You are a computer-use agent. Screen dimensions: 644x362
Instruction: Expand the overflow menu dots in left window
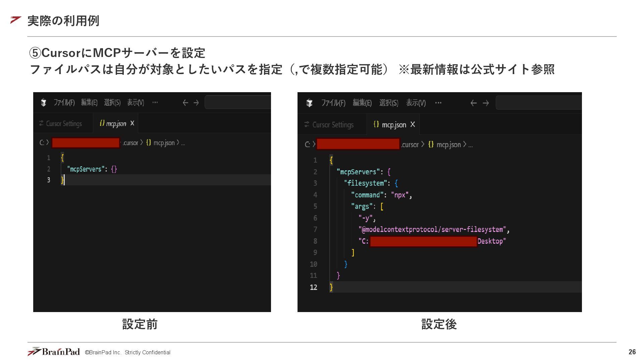[155, 103]
